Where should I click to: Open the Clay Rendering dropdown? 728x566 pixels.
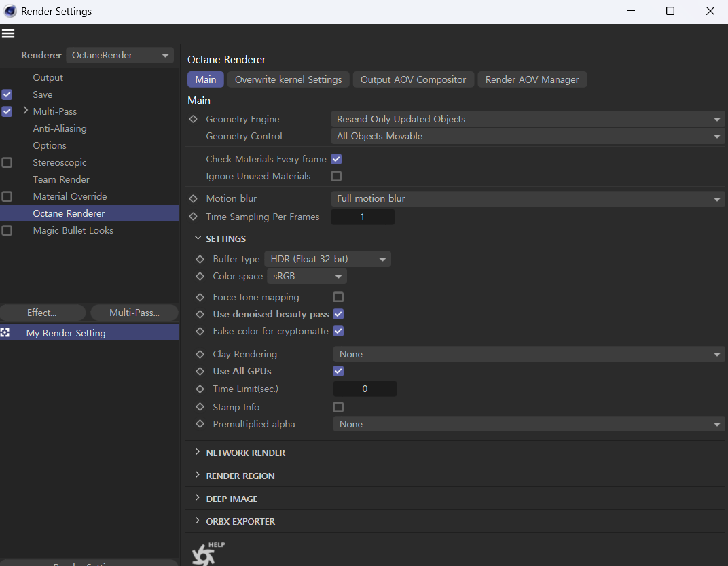[529, 354]
